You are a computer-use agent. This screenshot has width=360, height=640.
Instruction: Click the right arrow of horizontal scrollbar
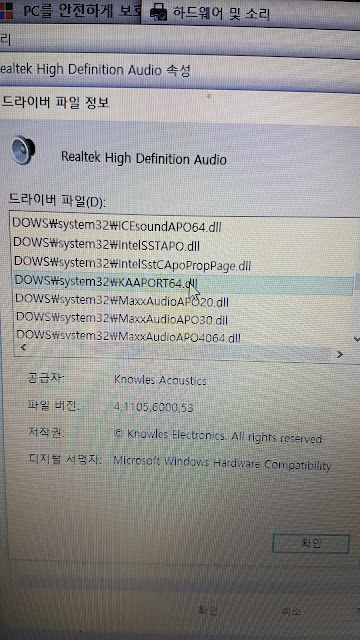point(340,354)
